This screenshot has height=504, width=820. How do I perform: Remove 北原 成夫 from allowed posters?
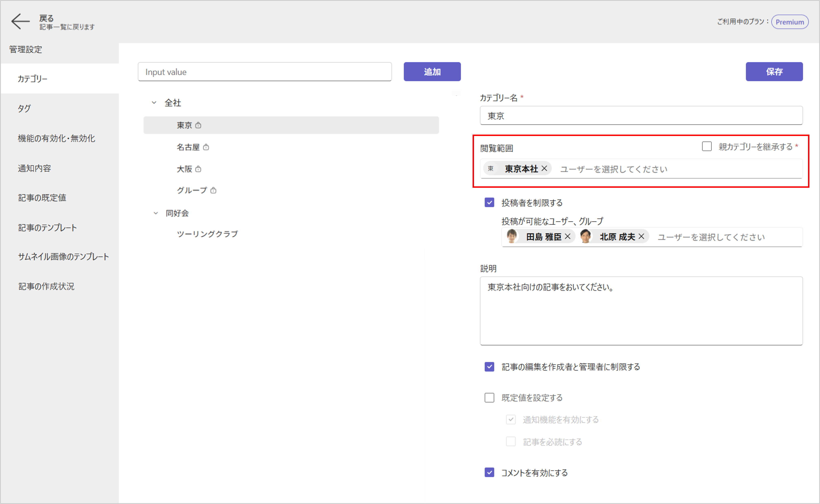tap(641, 237)
